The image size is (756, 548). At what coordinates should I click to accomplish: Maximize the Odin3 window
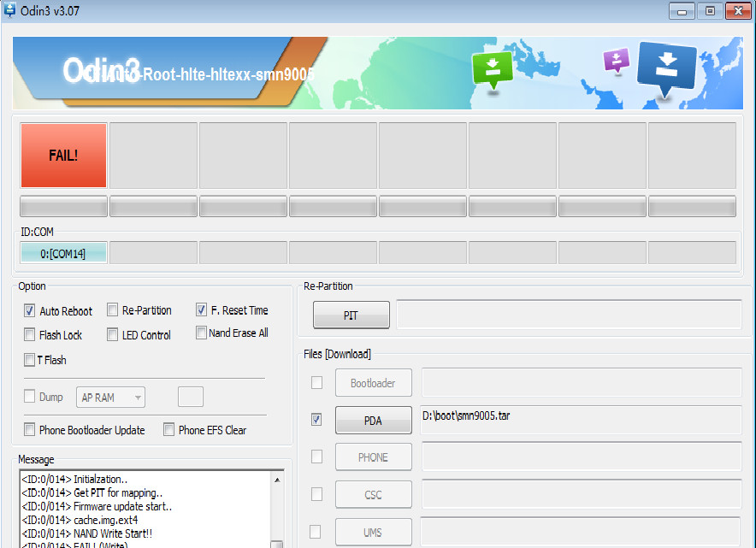[x=710, y=11]
